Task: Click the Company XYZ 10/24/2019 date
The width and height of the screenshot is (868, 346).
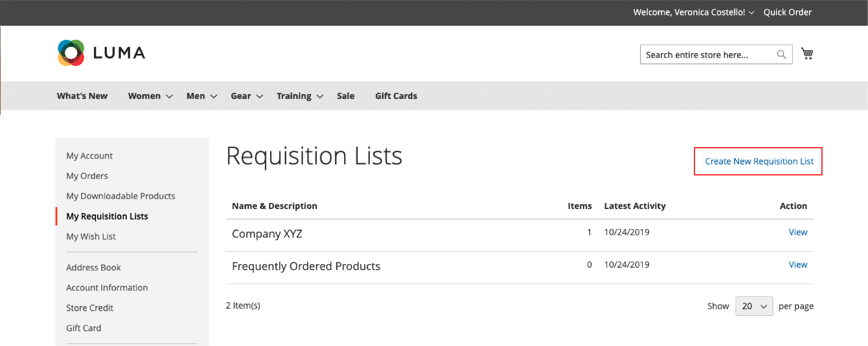Action: (x=627, y=232)
